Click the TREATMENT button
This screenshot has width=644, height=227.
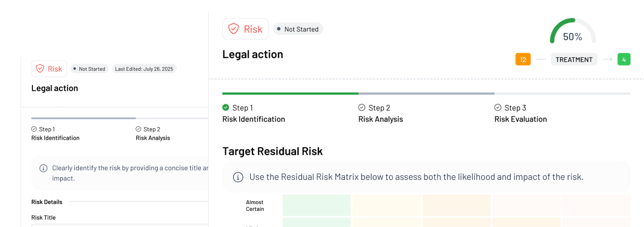tap(574, 60)
